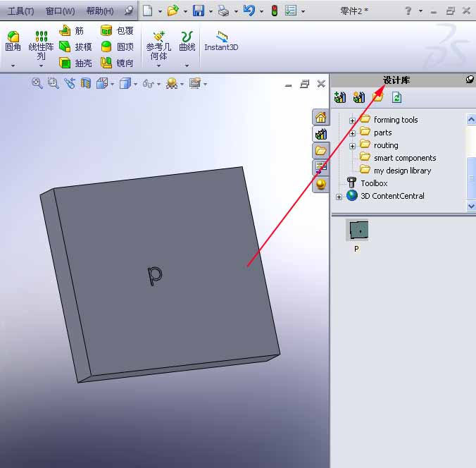Click Add File Location icon
Image resolution: width=476 pixels, height=468 pixels.
359,97
